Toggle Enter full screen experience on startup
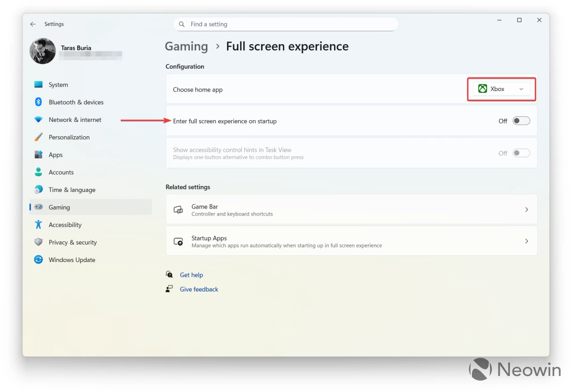Screen dimensions: 572x392 click(521, 121)
